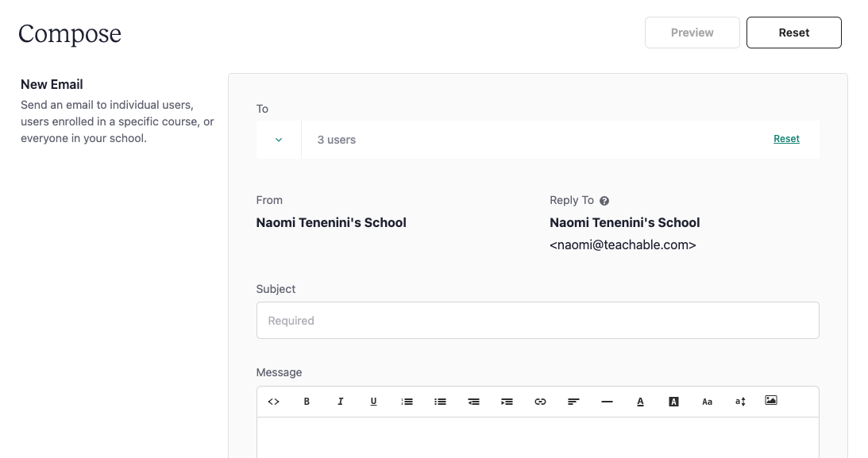Click the Subject input field
868x458 pixels.
(x=538, y=320)
